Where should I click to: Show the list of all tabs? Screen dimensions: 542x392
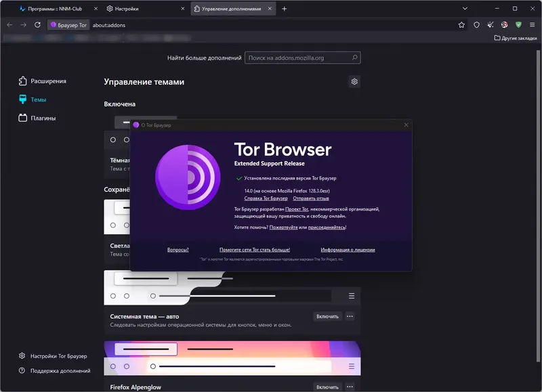pyautogui.click(x=465, y=9)
